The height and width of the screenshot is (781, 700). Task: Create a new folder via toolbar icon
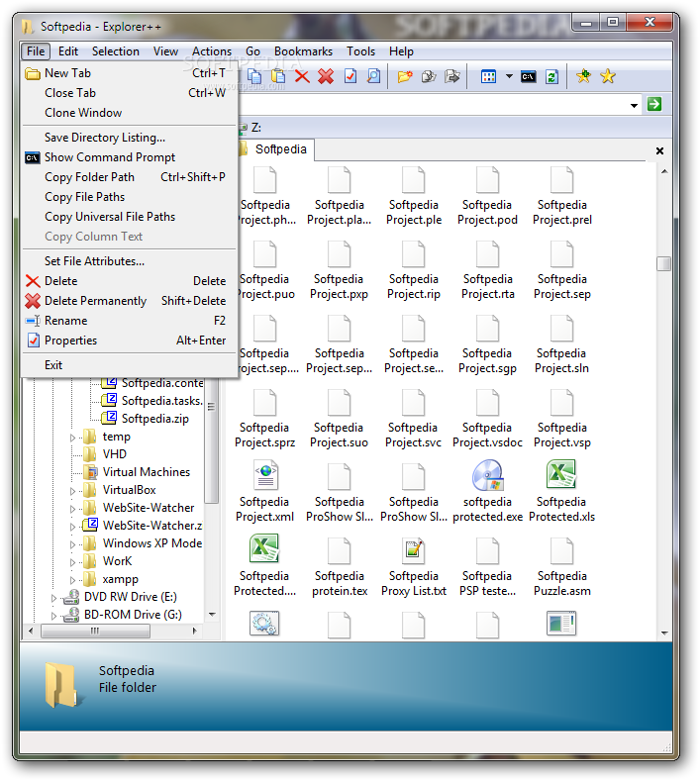point(405,76)
